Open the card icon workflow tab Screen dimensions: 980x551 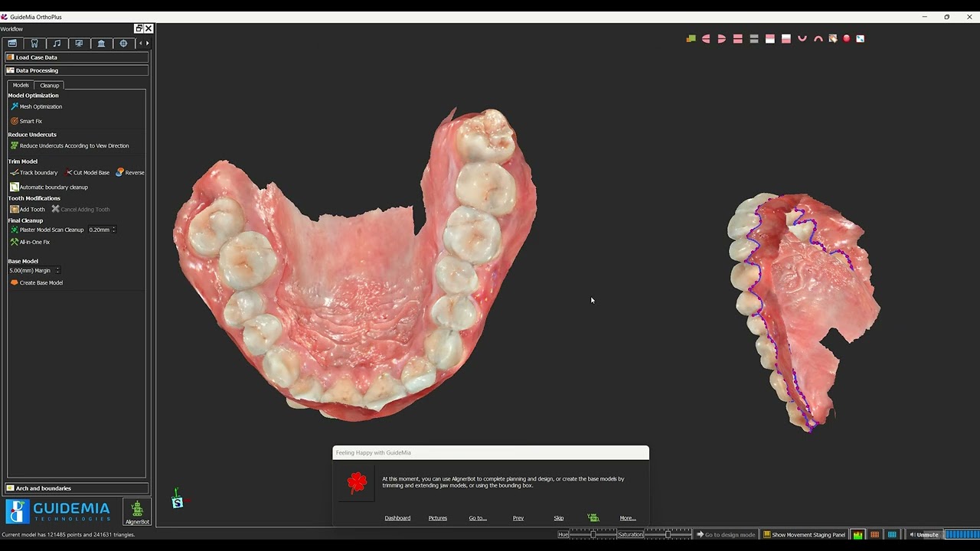pos(12,44)
